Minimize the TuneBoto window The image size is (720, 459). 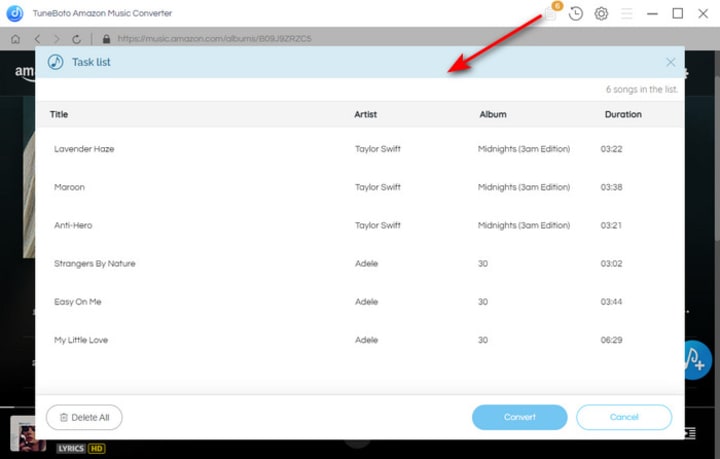pos(652,14)
